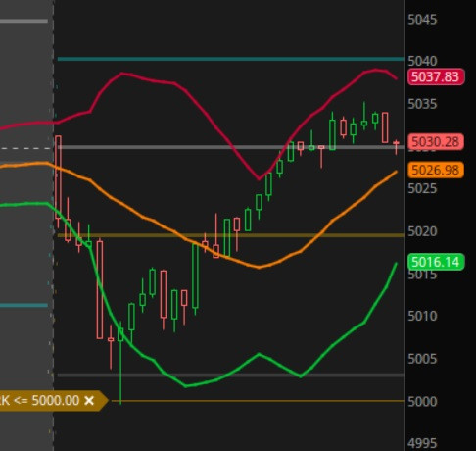The height and width of the screenshot is (451, 476).
Task: Click the dashed vertical session divider line
Action: [x=54, y=225]
